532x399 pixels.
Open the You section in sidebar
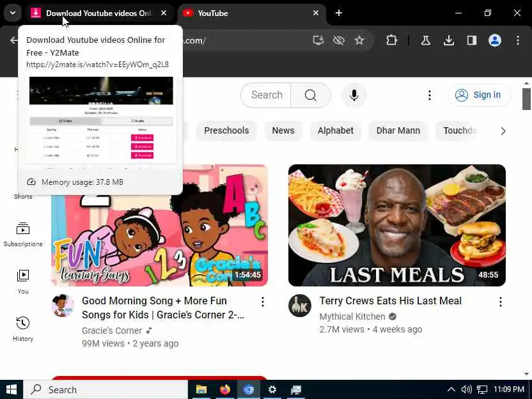tap(23, 281)
